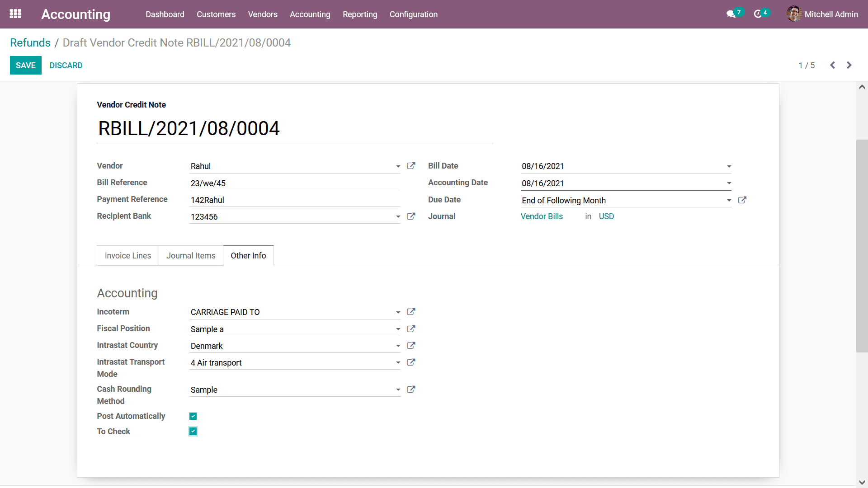Viewport: 868px width, 488px height.
Task: Open Bill Date picker dropdown
Action: 729,166
